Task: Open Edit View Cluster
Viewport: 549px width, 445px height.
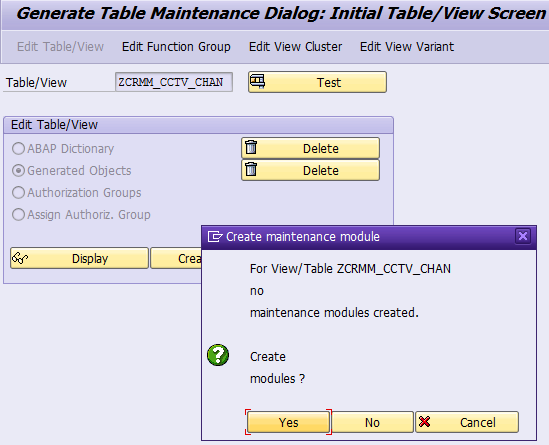Action: click(296, 47)
